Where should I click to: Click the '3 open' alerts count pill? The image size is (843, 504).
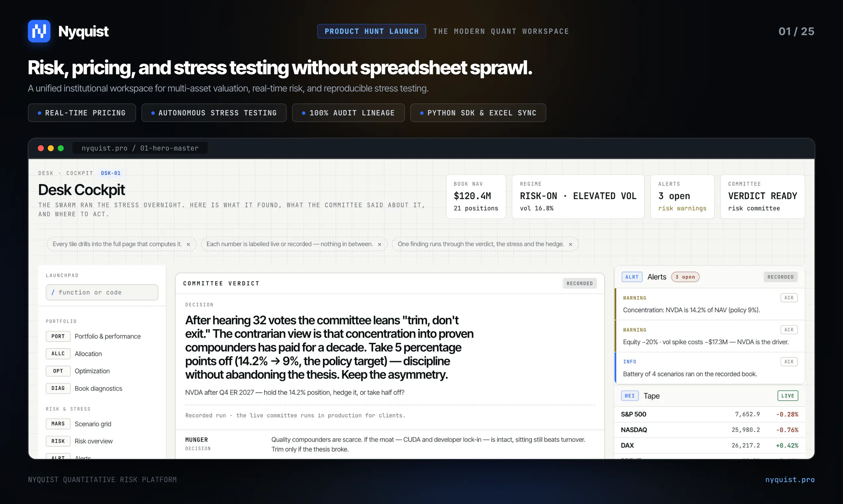click(685, 277)
